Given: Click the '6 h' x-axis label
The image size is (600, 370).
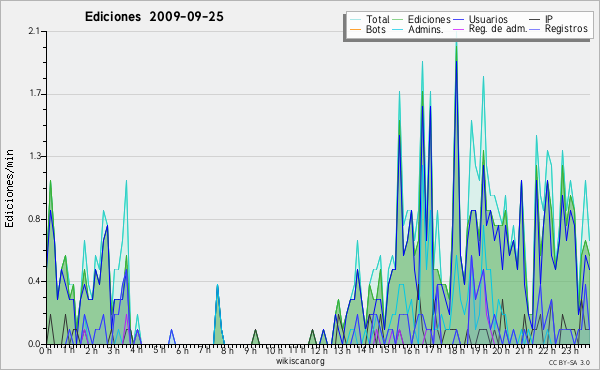Looking at the screenshot, I should pyautogui.click(x=182, y=350).
